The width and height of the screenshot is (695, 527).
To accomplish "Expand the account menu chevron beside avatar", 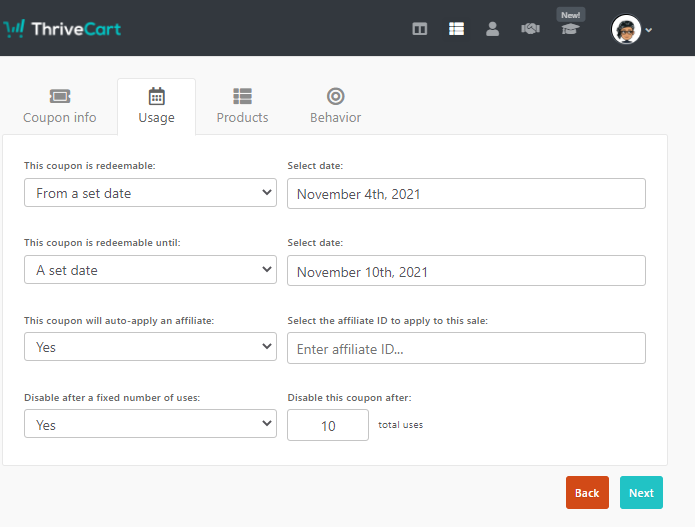I will [x=649, y=30].
